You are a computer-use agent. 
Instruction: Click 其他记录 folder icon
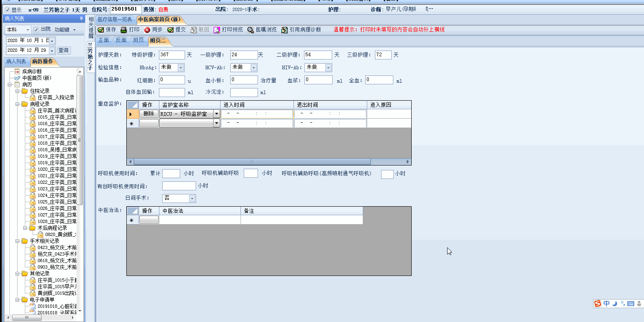tap(25, 273)
